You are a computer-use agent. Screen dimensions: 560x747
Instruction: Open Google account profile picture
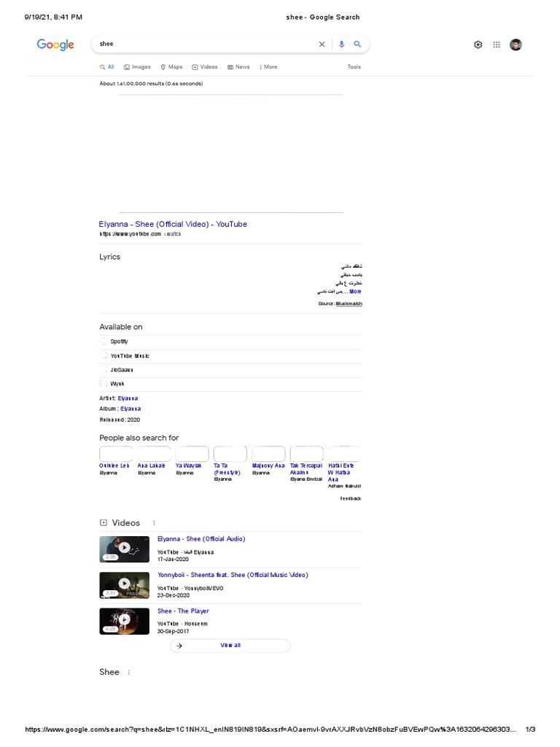coord(516,44)
